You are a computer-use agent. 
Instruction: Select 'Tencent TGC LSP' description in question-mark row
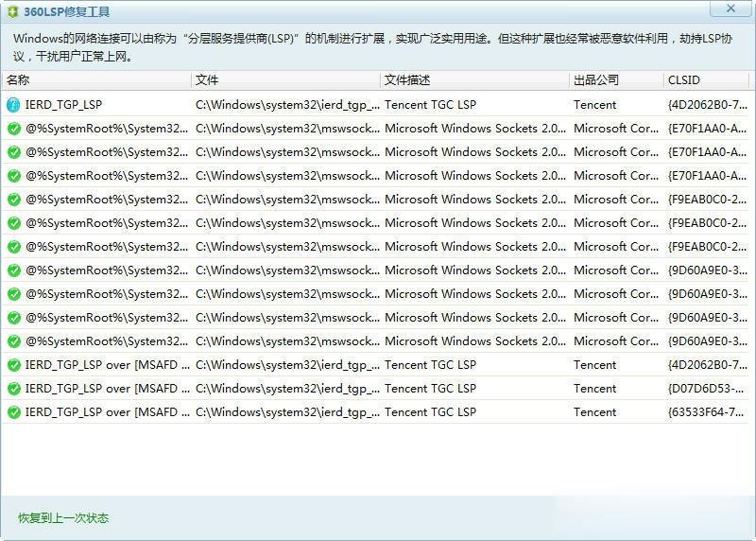pos(430,105)
